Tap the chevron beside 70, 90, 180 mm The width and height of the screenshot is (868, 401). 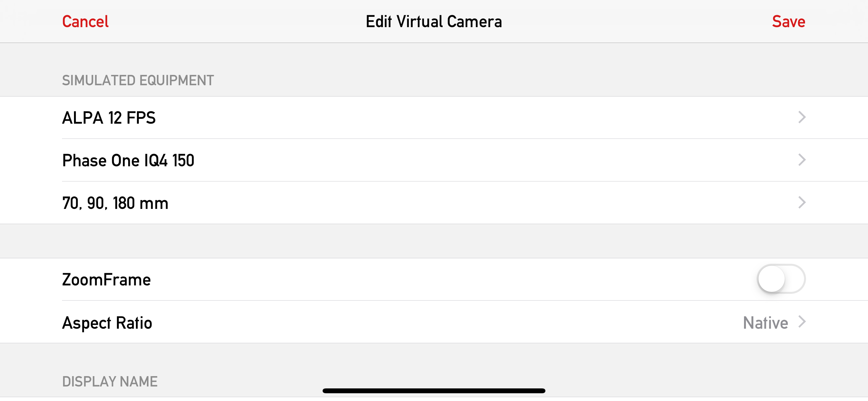802,202
